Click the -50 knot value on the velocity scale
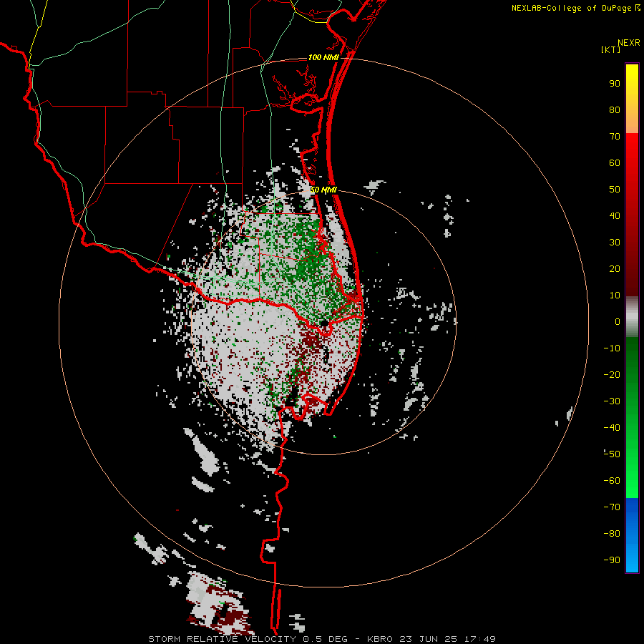The width and height of the screenshot is (644, 644). click(x=612, y=454)
